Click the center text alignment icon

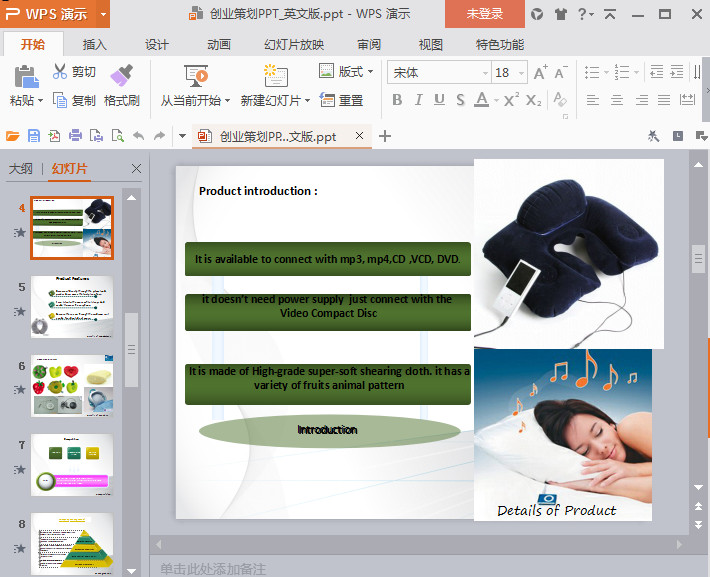pyautogui.click(x=617, y=100)
